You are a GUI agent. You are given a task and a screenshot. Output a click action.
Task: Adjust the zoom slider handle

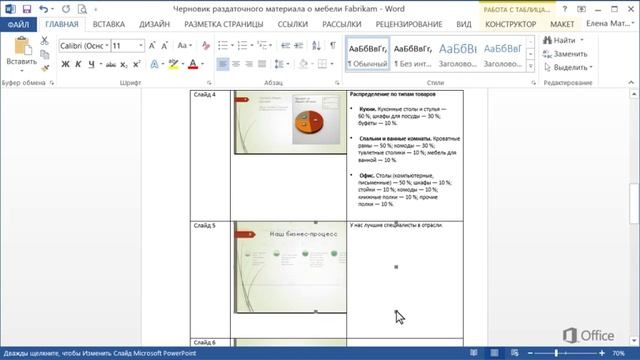(x=556, y=353)
